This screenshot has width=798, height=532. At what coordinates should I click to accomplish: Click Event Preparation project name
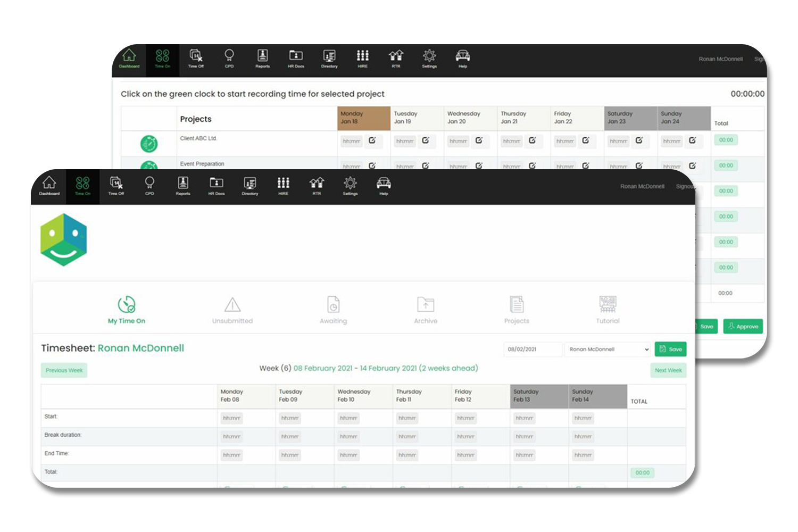[x=202, y=164]
